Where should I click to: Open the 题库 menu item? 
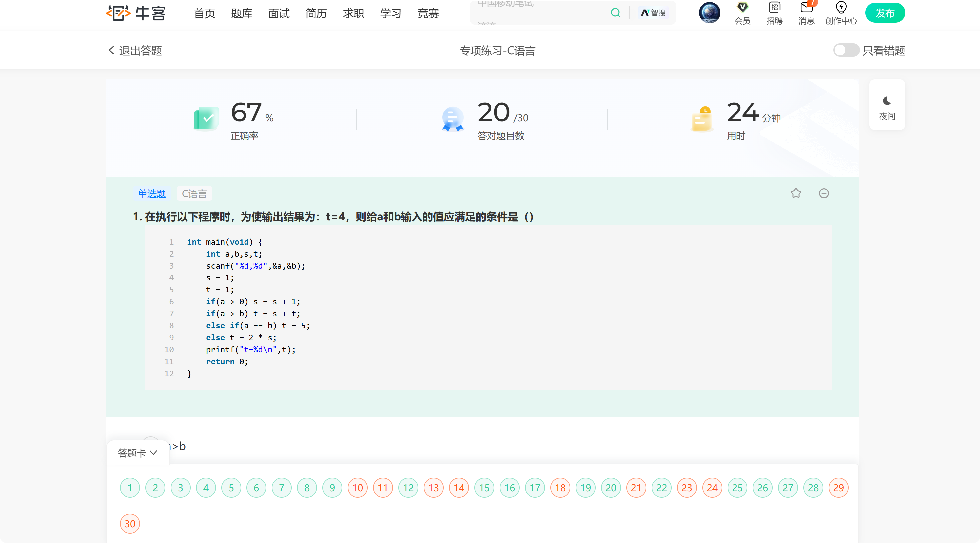tap(242, 13)
